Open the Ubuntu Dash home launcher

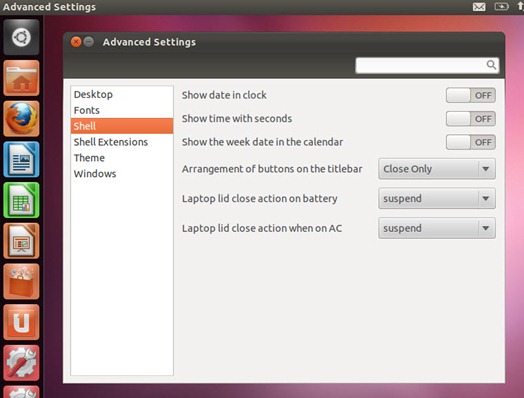pyautogui.click(x=21, y=37)
